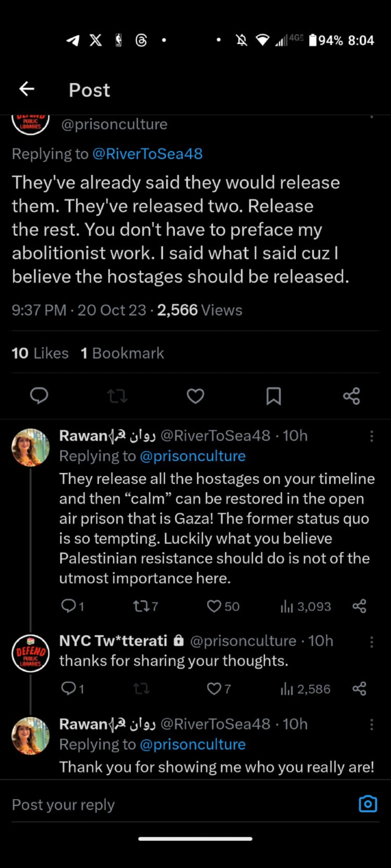The height and width of the screenshot is (868, 391).
Task: Open more options on Rawan's last reply
Action: [371, 724]
